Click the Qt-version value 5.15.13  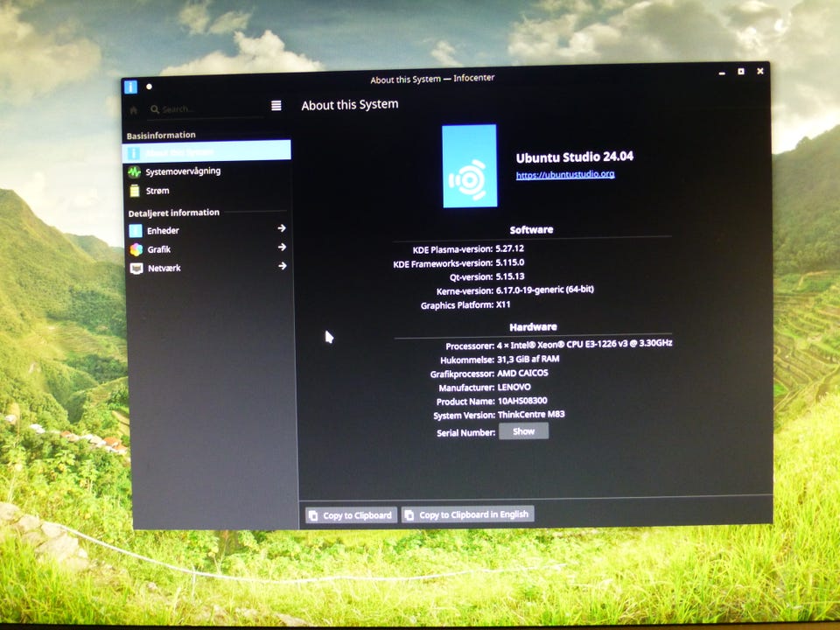[510, 276]
